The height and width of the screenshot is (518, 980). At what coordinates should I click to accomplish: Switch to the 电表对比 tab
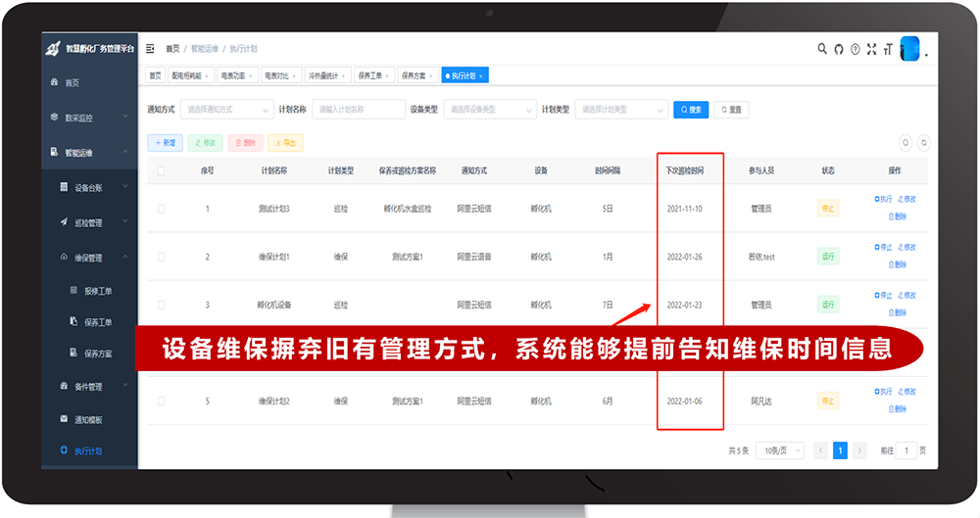tap(279, 75)
